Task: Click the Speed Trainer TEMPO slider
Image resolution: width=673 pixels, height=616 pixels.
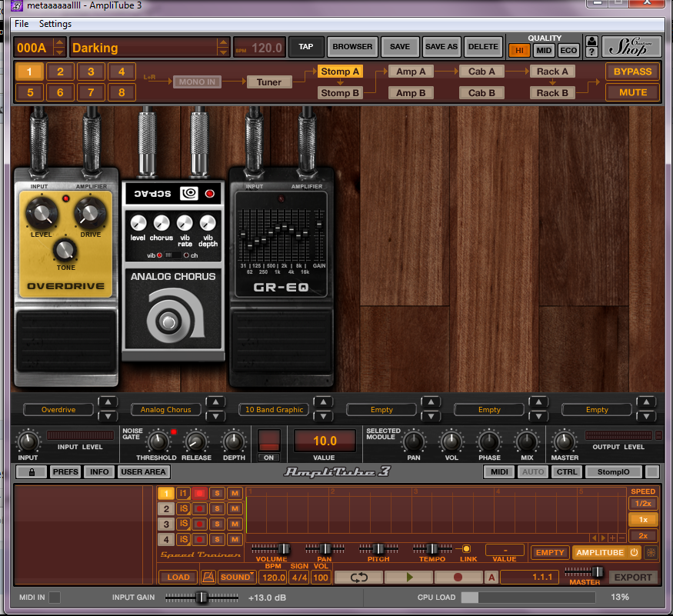Action: [x=432, y=548]
